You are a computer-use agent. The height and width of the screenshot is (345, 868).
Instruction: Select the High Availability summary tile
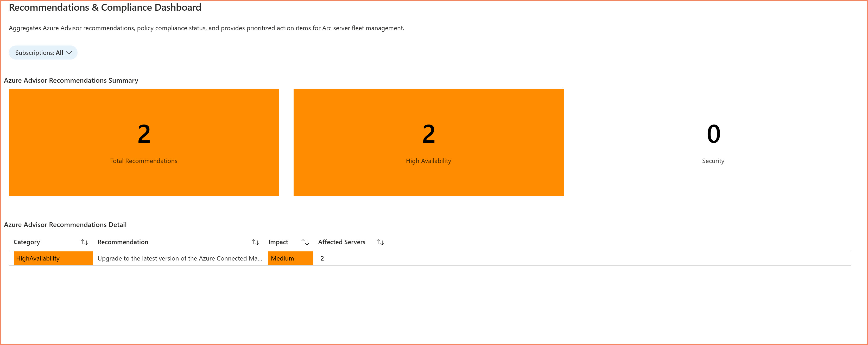428,142
